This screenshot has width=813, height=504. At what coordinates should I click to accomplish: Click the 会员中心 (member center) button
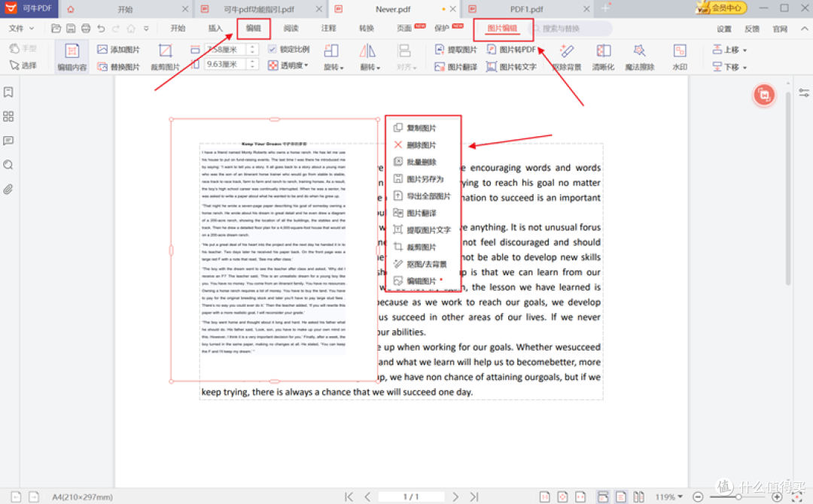coord(721,8)
